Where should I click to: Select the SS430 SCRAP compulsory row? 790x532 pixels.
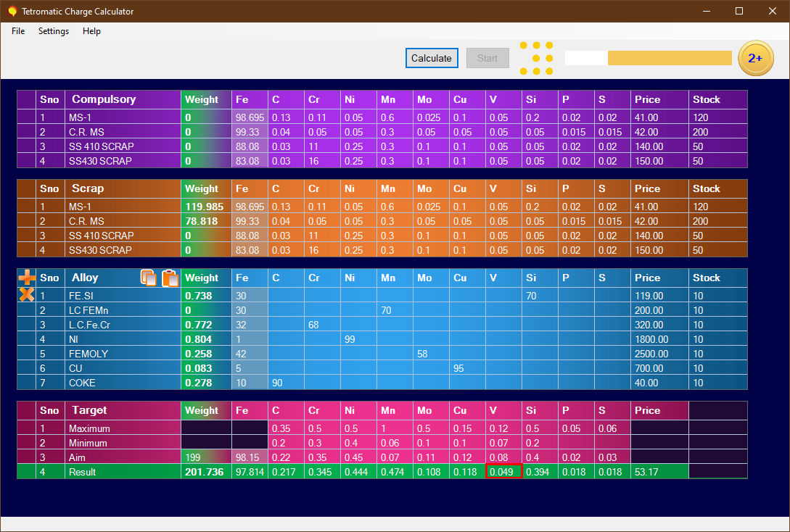(x=122, y=160)
